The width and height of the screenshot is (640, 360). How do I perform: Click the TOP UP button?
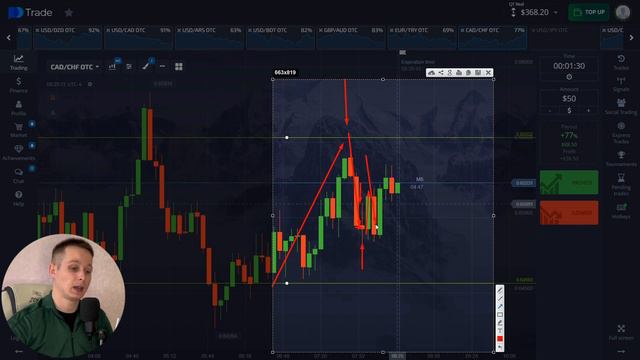pyautogui.click(x=589, y=12)
